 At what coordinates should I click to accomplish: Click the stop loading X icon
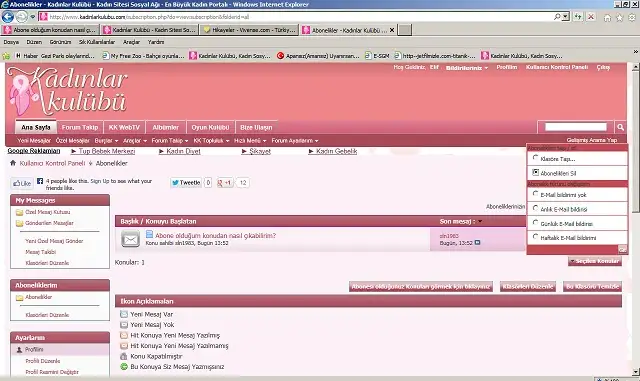(591, 17)
